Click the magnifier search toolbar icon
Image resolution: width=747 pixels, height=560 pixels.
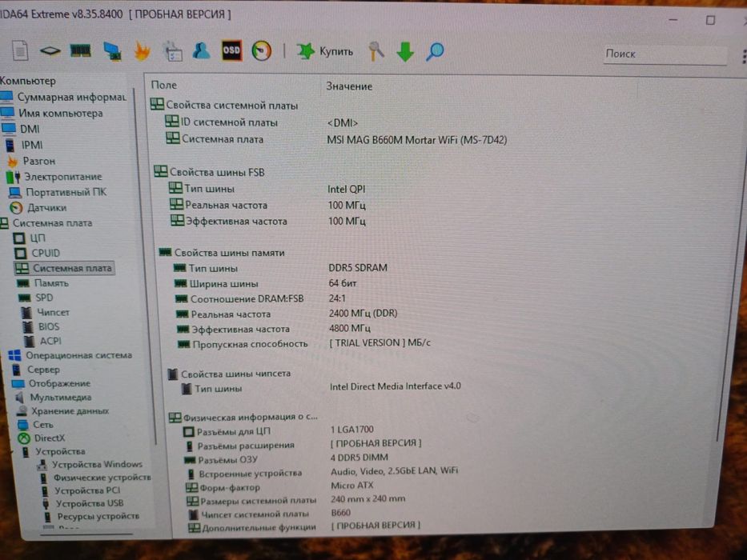[x=435, y=51]
